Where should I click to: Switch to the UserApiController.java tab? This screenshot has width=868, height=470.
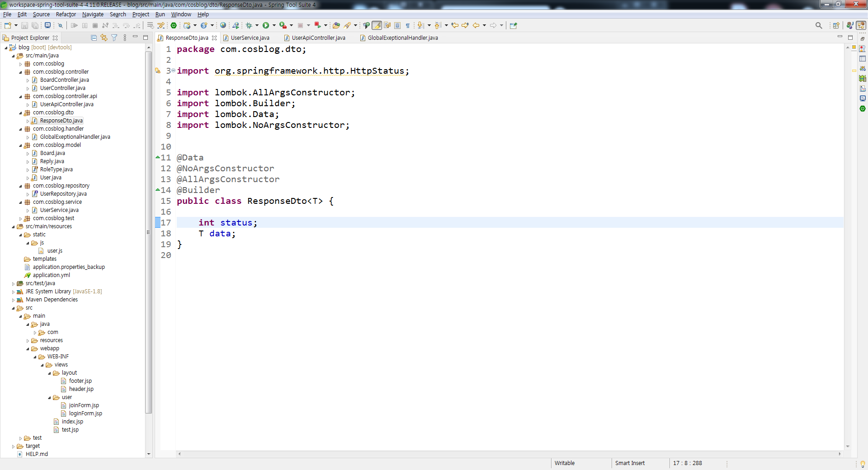click(x=315, y=38)
